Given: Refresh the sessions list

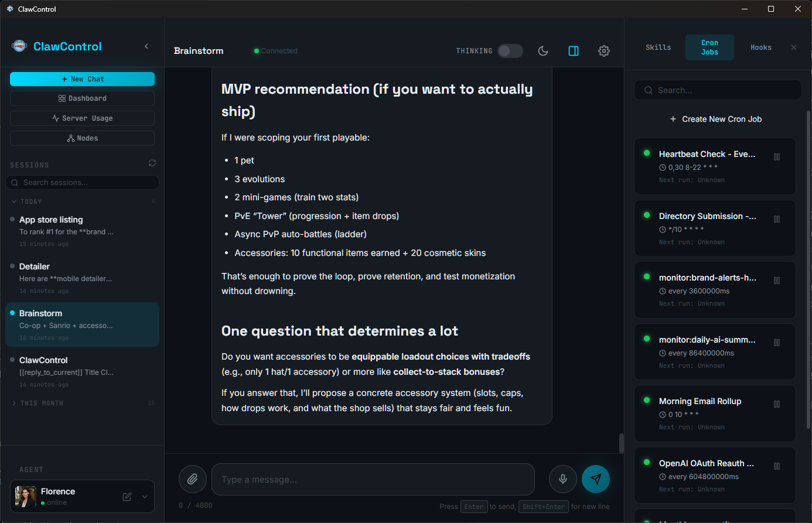Looking at the screenshot, I should click(152, 163).
